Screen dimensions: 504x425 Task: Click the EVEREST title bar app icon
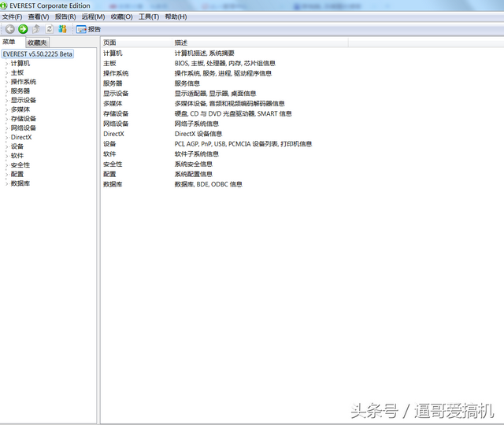[x=4, y=6]
